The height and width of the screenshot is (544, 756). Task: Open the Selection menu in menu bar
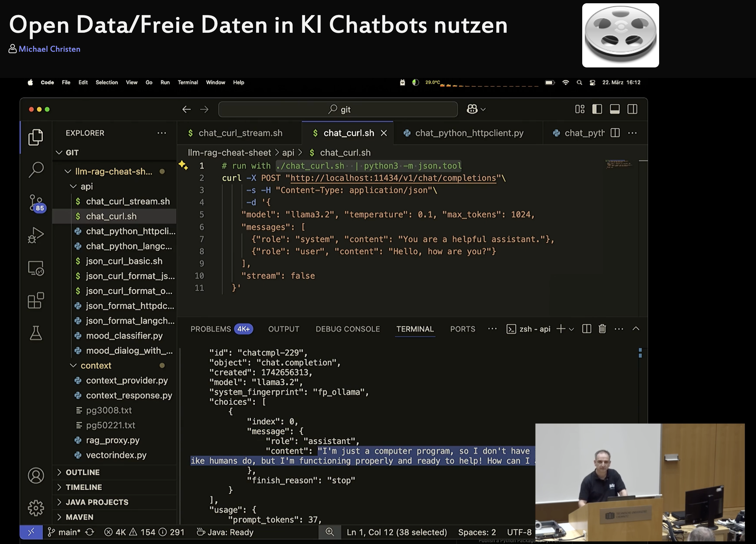coord(107,82)
